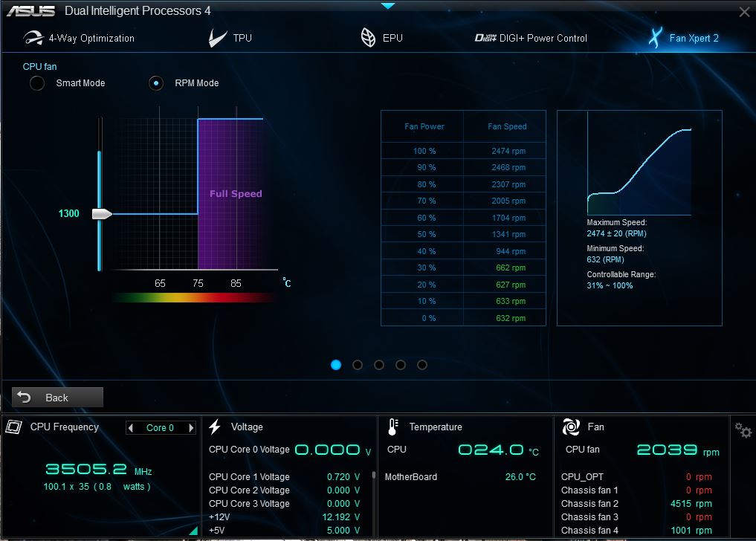
Task: Select the fourth fan page dot
Action: pos(400,365)
